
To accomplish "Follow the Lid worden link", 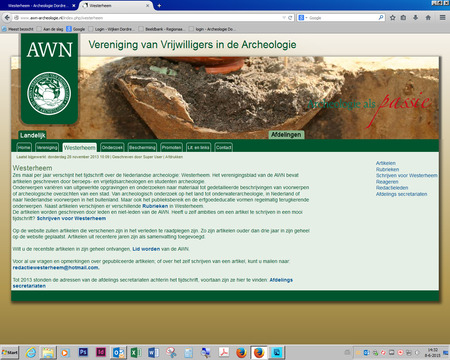I will point(146,249).
